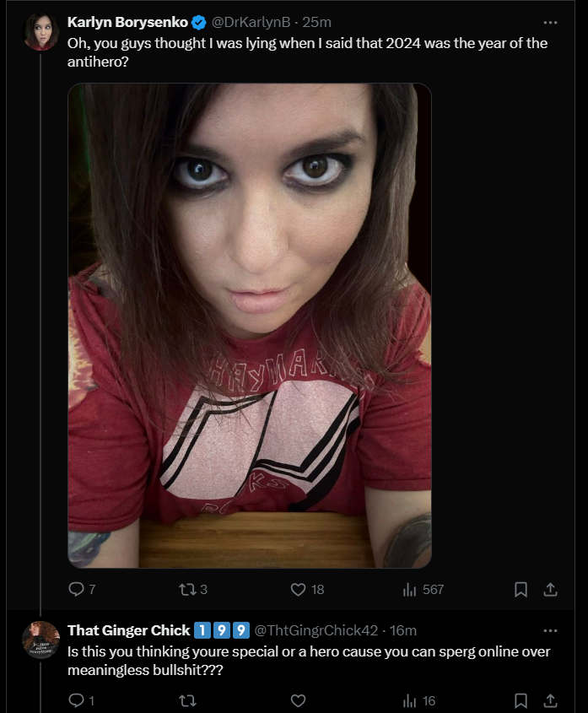Viewport: 588px width, 713px height.
Task: Repost Karlyn Borysenko's tweet
Action: coord(193,589)
